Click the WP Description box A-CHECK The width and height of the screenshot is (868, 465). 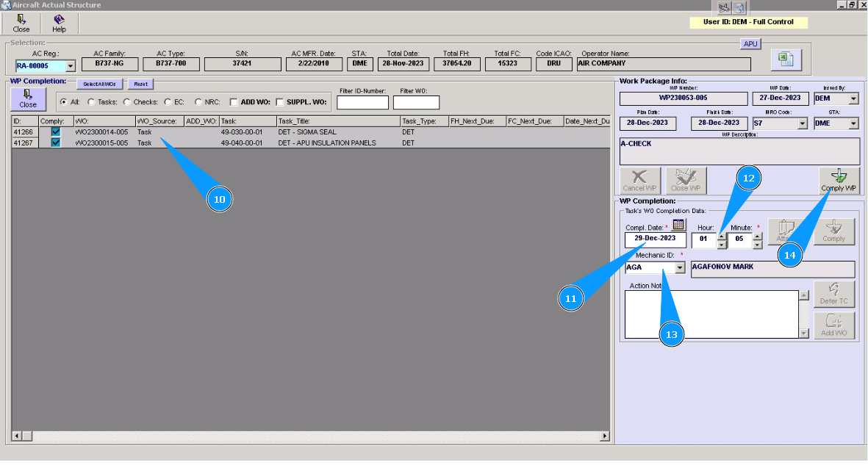click(x=739, y=151)
